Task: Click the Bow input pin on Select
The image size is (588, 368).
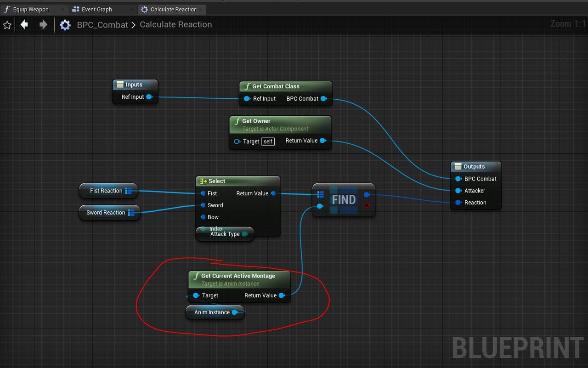Action: click(x=203, y=217)
